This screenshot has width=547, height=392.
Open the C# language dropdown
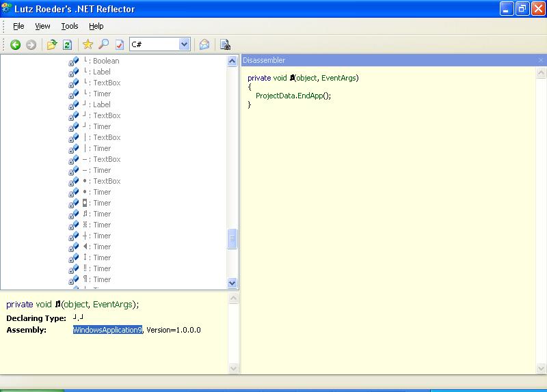pos(184,44)
